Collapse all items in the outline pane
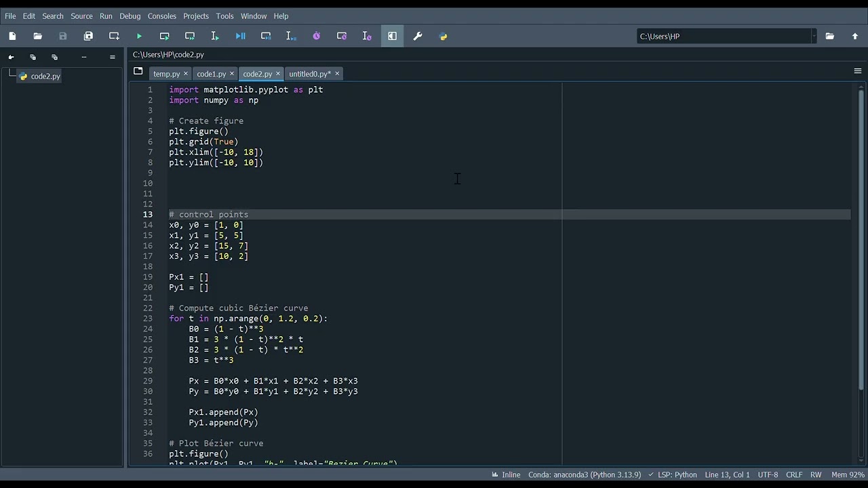This screenshot has width=868, height=488. pos(33,57)
